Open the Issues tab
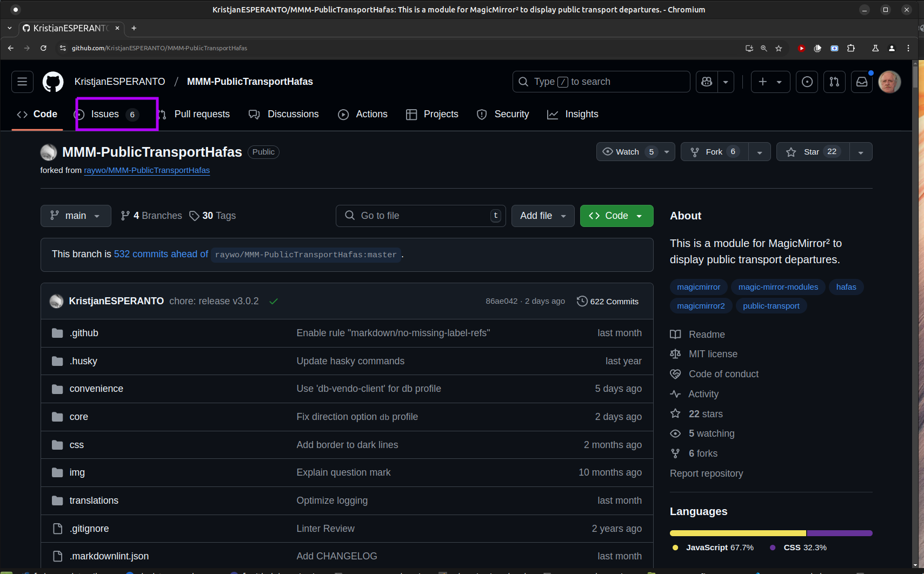The width and height of the screenshot is (924, 574). point(107,114)
